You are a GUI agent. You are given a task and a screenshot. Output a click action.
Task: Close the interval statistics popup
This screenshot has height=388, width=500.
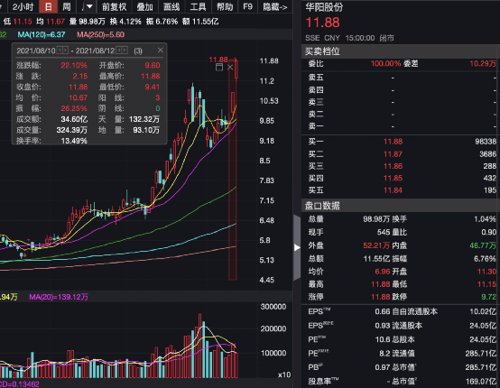(160, 50)
